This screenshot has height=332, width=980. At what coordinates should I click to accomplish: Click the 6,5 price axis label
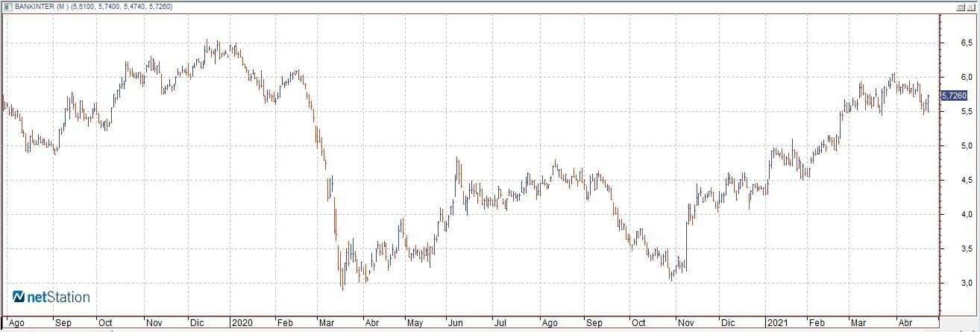(x=967, y=43)
